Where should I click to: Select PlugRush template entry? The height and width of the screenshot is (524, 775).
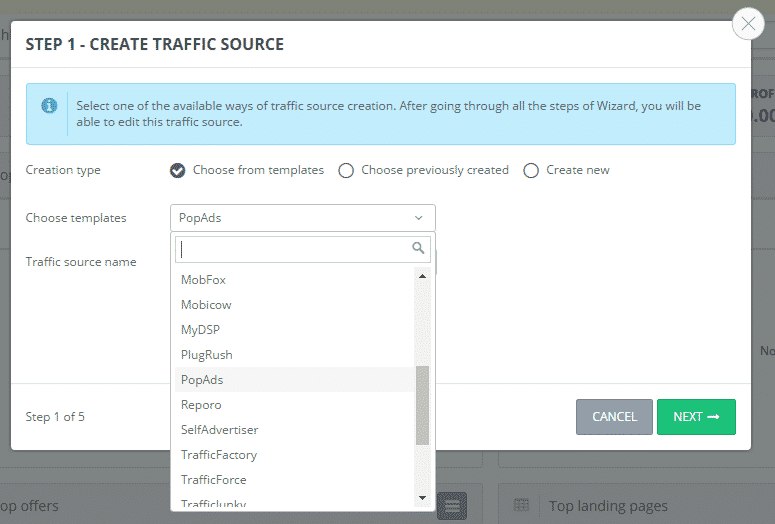click(206, 355)
